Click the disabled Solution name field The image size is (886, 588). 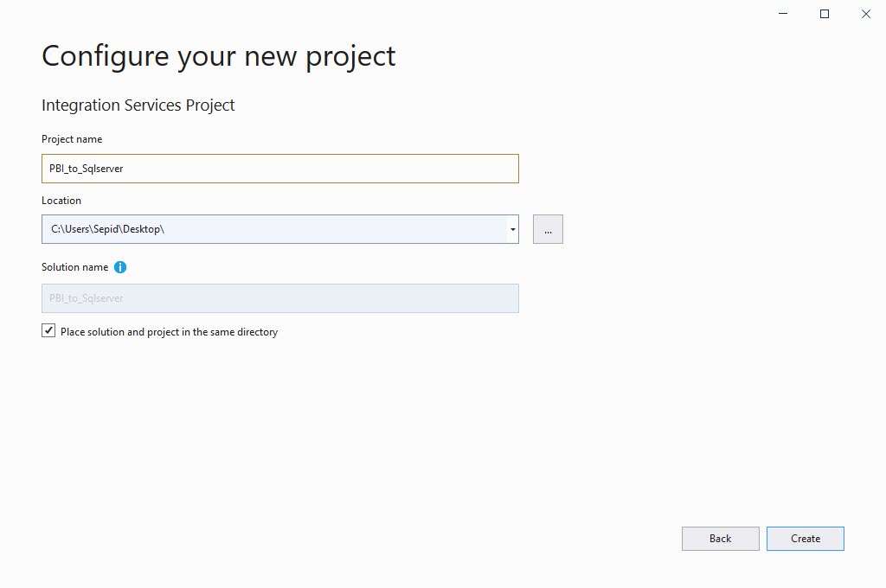279,298
